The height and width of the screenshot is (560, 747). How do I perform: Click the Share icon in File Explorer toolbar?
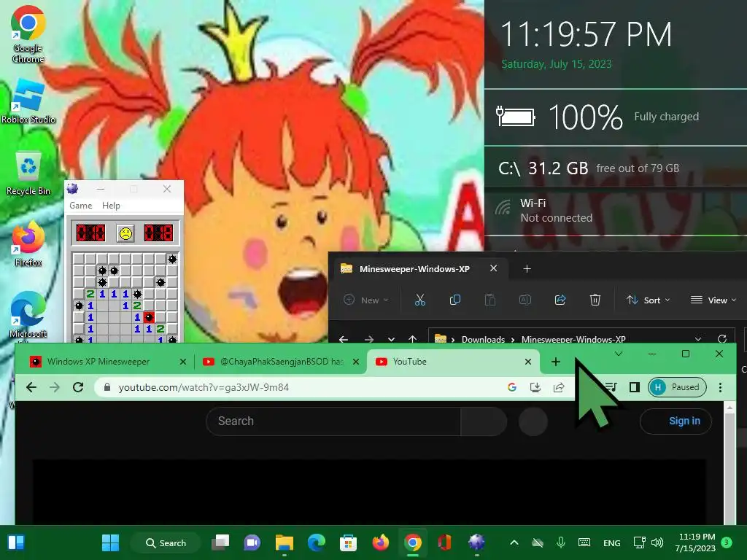pyautogui.click(x=560, y=300)
